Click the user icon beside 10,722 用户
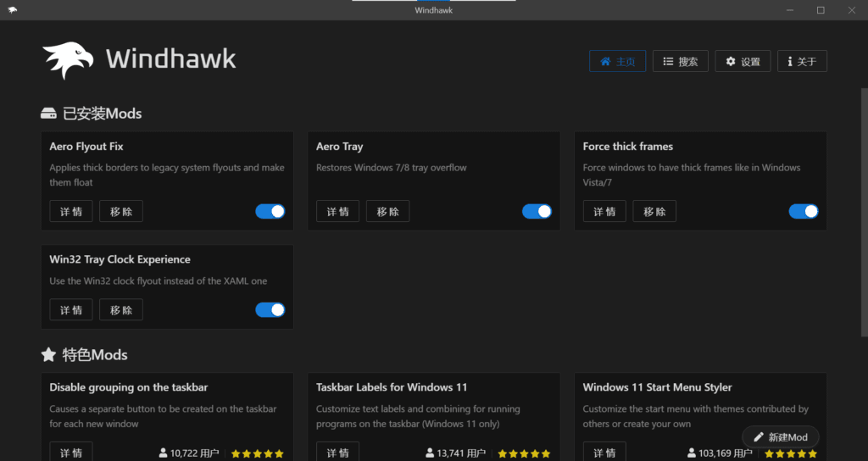 [164, 453]
